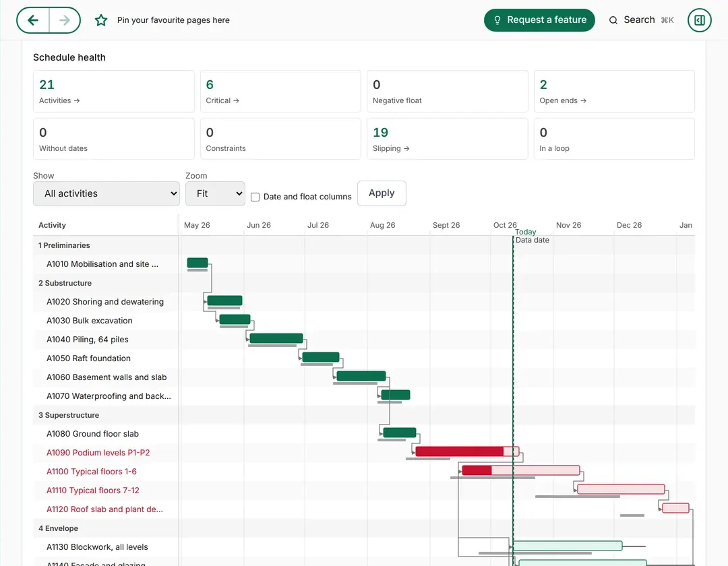This screenshot has width=728, height=566.
Task: Toggle the sidebar panel icon
Action: pos(699,20)
